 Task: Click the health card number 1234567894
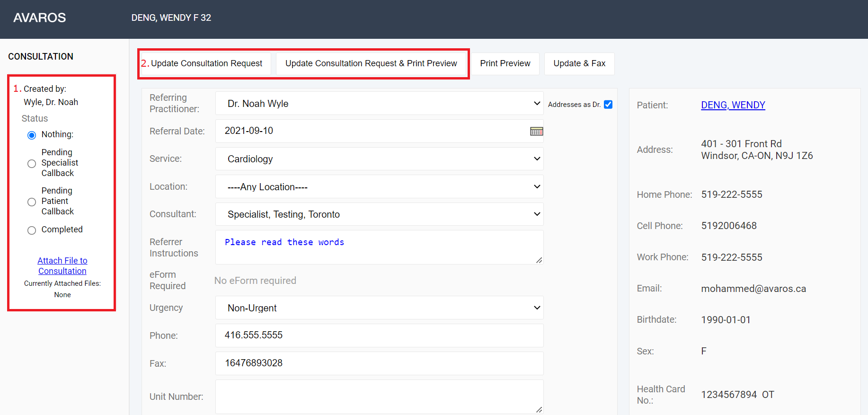tap(729, 395)
